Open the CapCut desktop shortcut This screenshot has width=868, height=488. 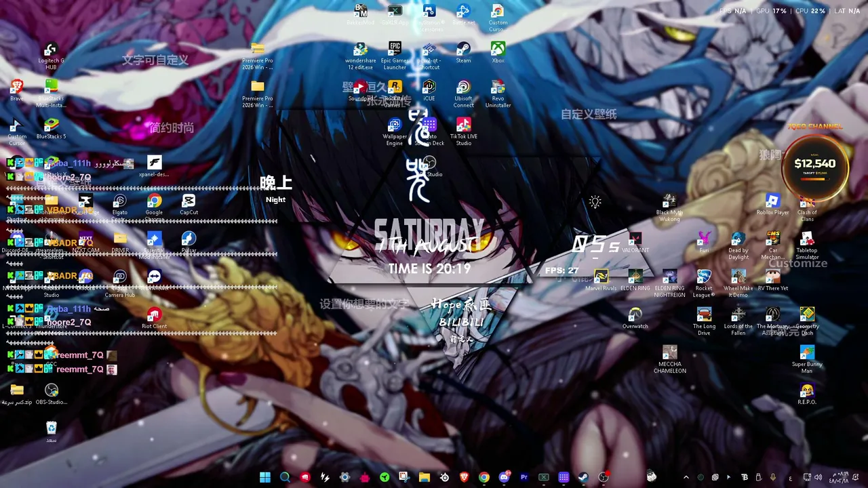(x=189, y=205)
